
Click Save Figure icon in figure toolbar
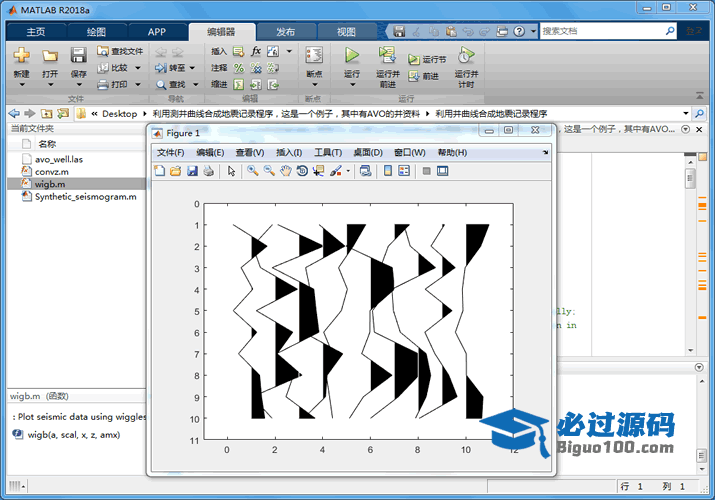click(192, 171)
